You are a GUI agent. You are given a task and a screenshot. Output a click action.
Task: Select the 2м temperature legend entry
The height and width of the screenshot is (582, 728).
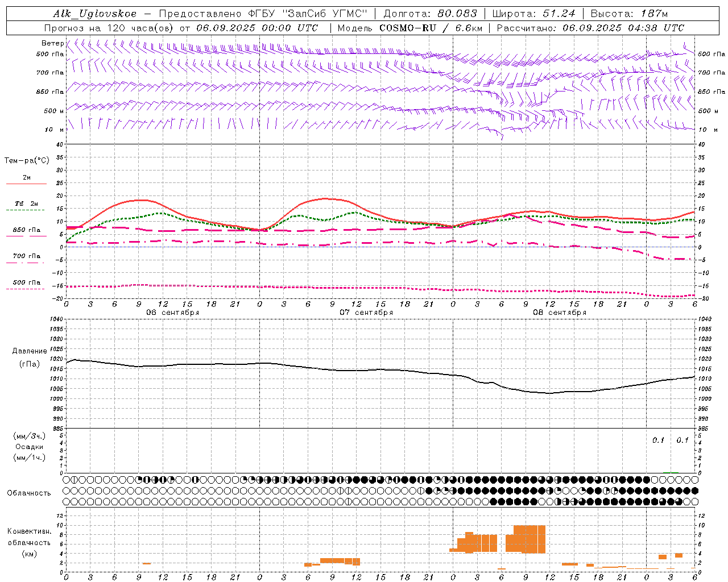(x=27, y=178)
